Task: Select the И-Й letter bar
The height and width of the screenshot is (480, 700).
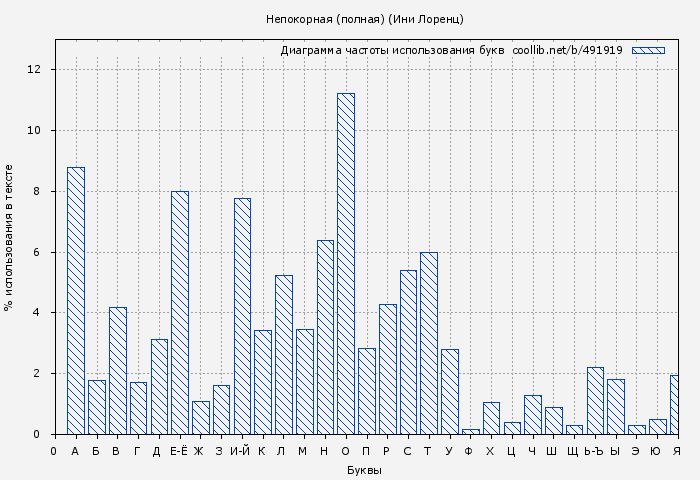Action: tap(242, 316)
